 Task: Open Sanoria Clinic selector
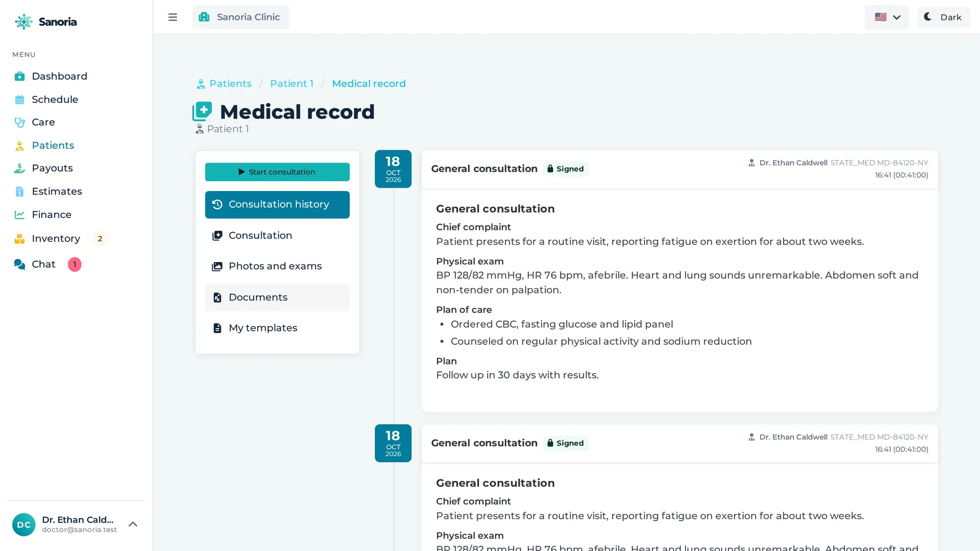click(x=241, y=17)
